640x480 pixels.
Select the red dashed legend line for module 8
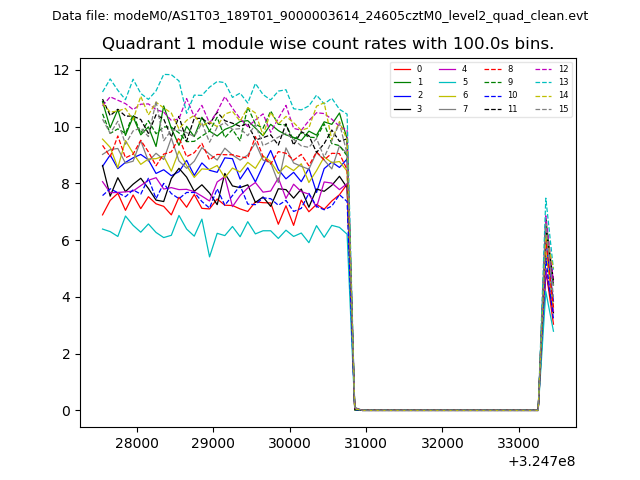point(495,69)
